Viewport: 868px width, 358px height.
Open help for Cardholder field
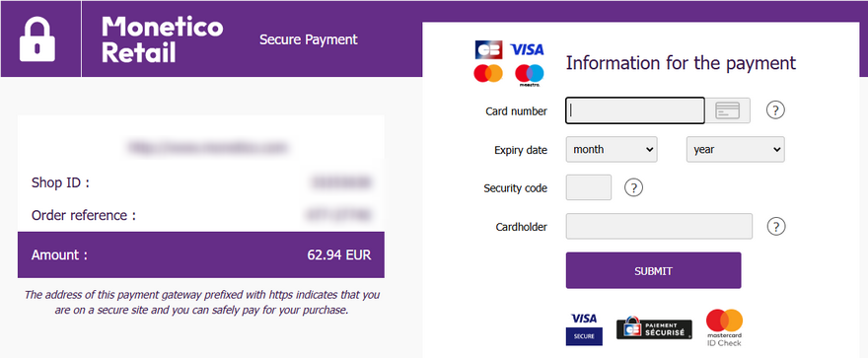click(776, 226)
